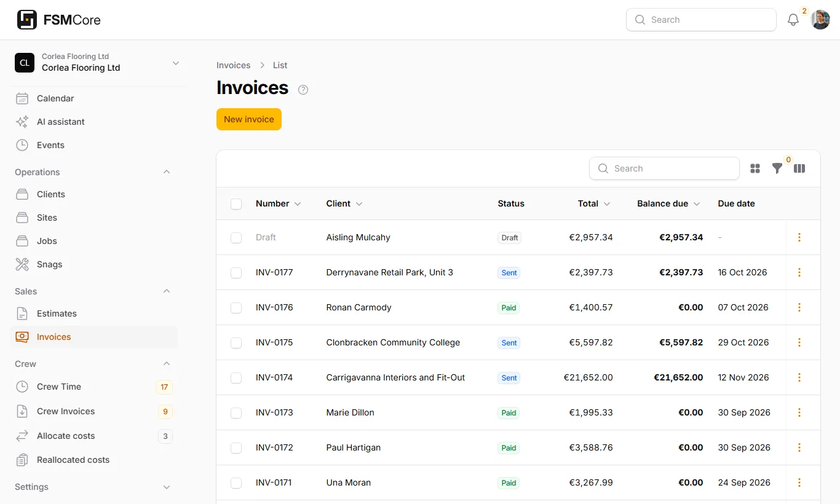Viewport: 840px width, 504px height.
Task: Open row actions for Aisling Mulcahy draft
Action: pyautogui.click(x=799, y=237)
